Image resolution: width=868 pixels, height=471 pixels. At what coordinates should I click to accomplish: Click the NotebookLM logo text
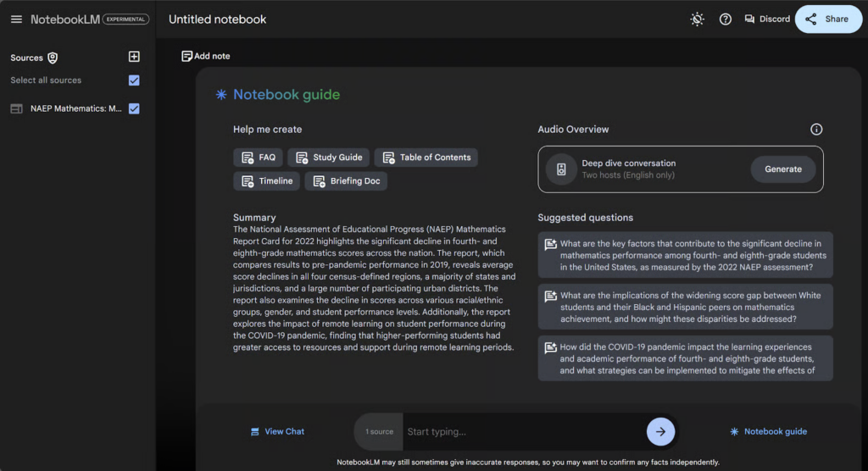(65, 19)
